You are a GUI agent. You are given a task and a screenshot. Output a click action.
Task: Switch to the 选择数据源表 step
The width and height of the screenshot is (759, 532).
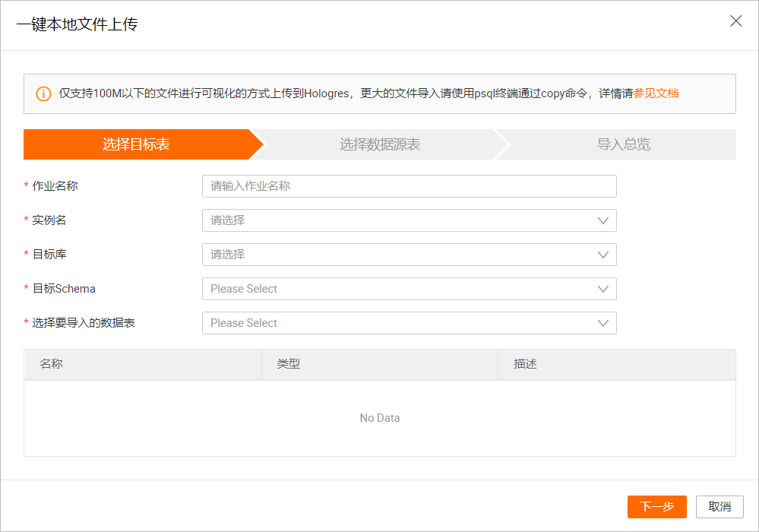(x=380, y=144)
